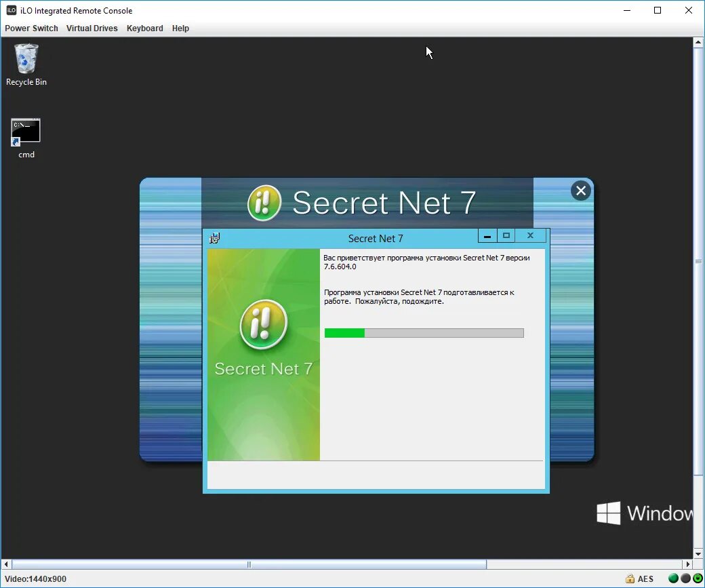705x588 pixels.
Task: Click the Video:1440x900 status text
Action: coord(35,579)
